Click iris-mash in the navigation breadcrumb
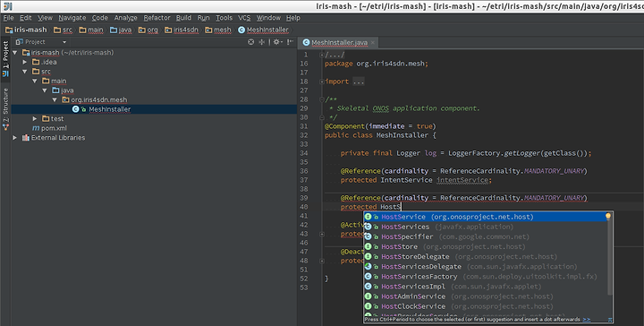Screen dimensions: 644x326 pos(26,30)
